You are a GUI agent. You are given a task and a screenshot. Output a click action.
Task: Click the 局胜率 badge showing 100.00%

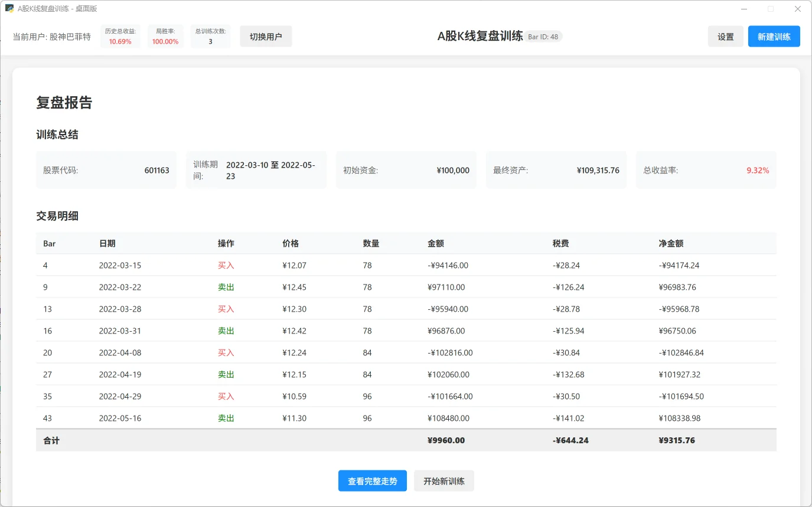pyautogui.click(x=165, y=36)
